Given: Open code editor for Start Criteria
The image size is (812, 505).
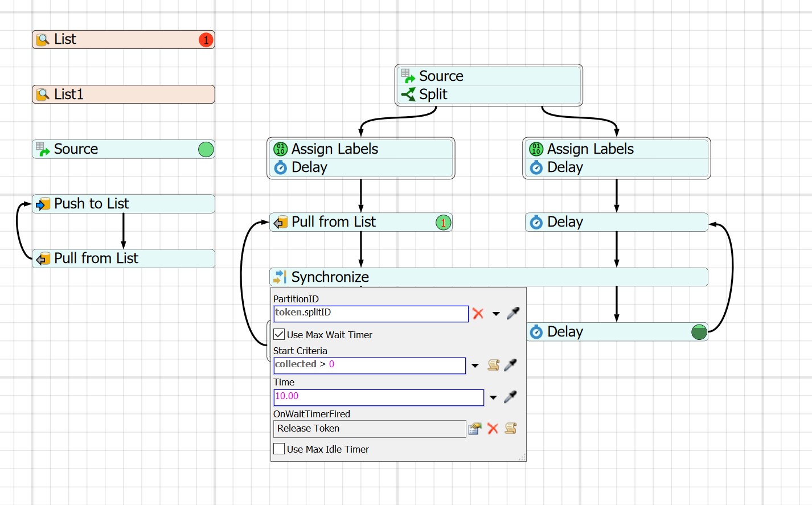Looking at the screenshot, I should point(493,365).
